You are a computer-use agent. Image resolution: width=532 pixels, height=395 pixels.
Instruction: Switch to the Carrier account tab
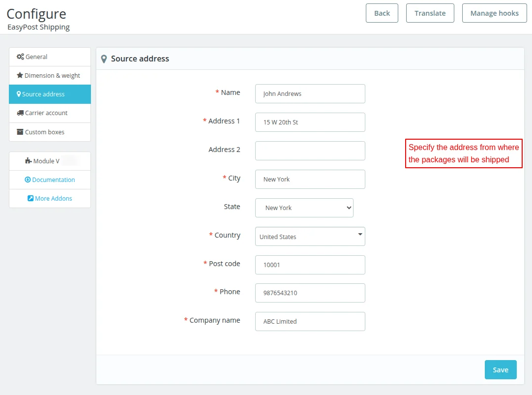[x=46, y=113]
